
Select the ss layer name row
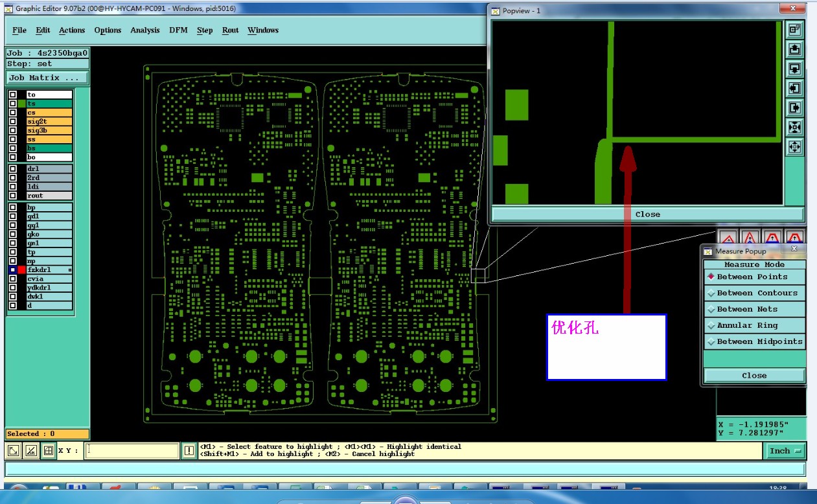[49, 139]
